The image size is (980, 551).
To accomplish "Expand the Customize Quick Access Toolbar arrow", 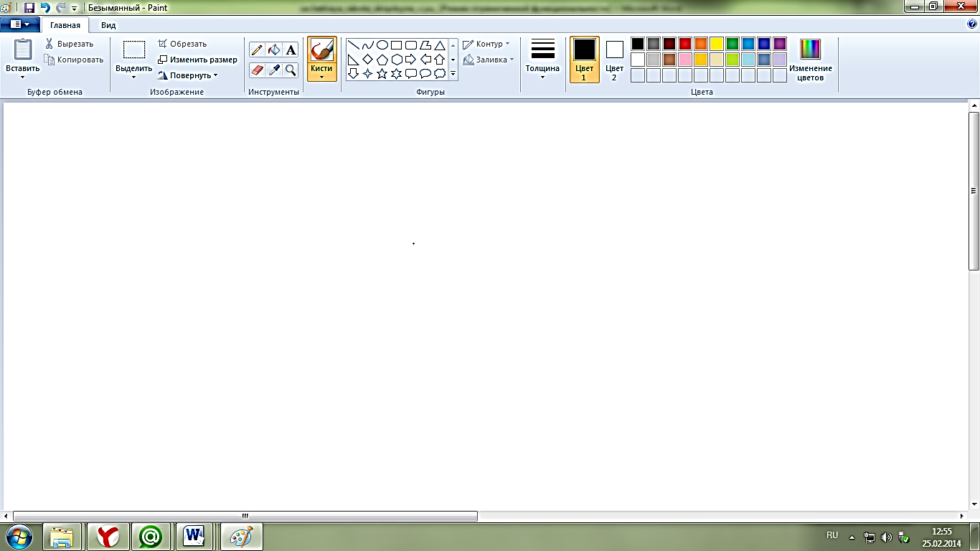I will [75, 9].
